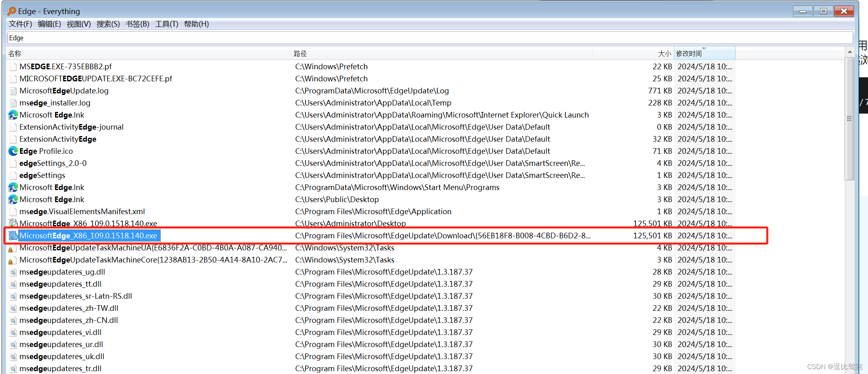The height and width of the screenshot is (374, 868).
Task: Select the file name msedgeupdateres_tr.dll
Action: tap(60, 369)
